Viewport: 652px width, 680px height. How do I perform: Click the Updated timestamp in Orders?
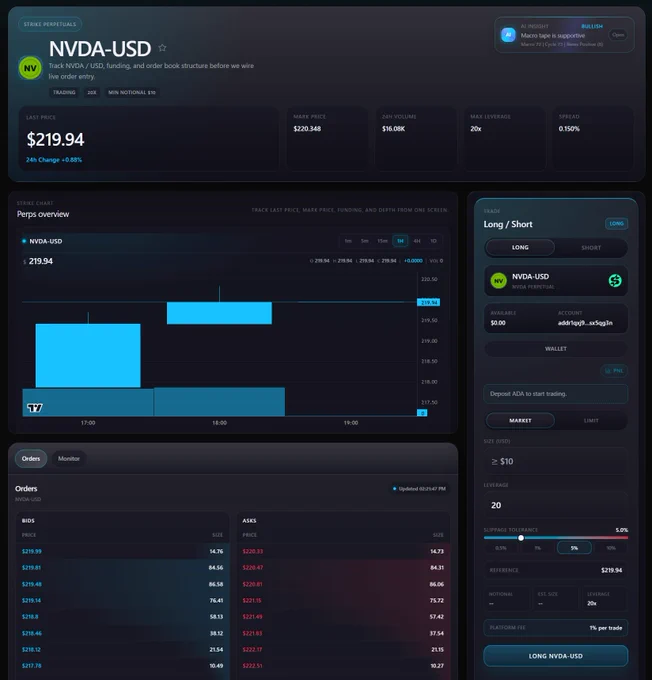click(419, 489)
